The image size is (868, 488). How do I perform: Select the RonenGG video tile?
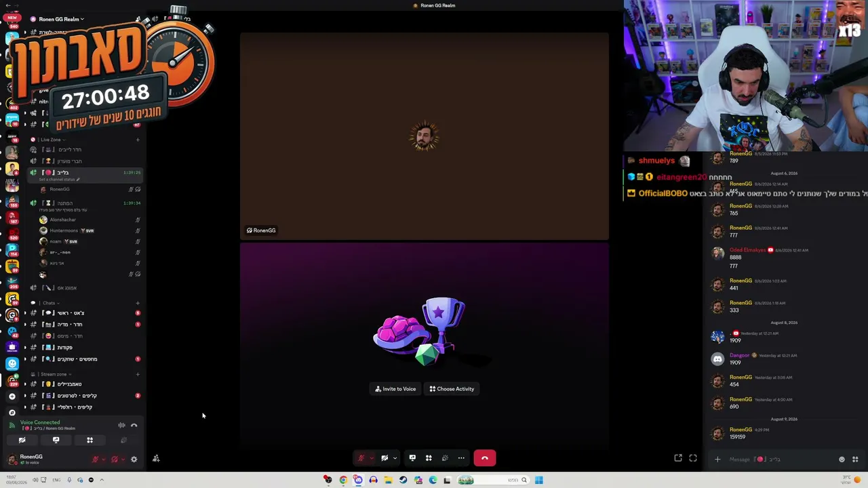[x=425, y=136]
